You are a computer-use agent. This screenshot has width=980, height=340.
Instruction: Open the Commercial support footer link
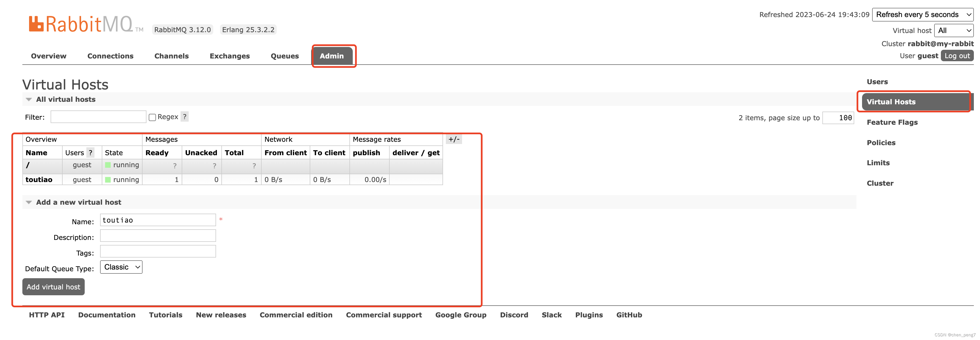tap(384, 315)
